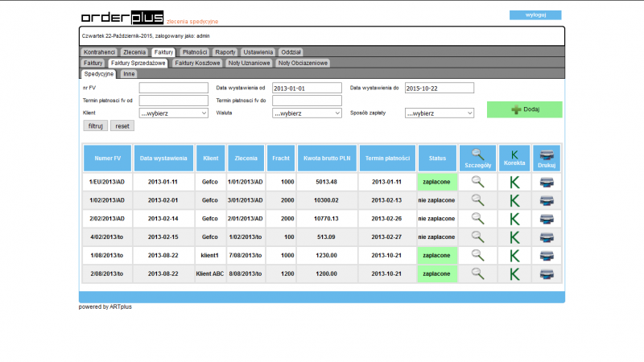Open the Zlecenia tab

(x=134, y=52)
